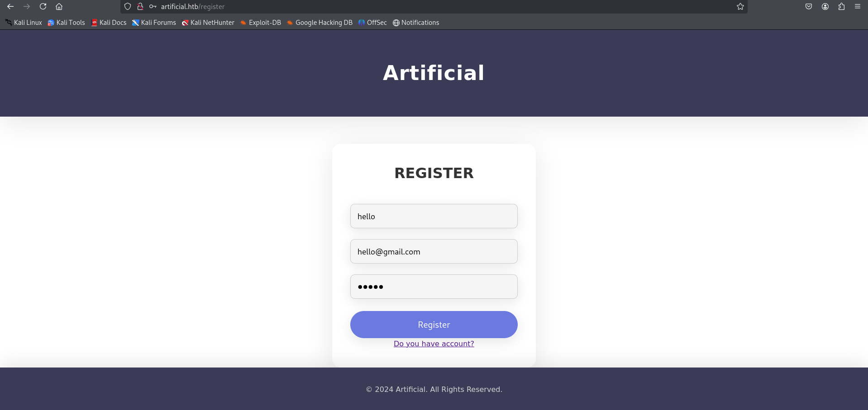Click the email field with hello@gmail.com
Image resolution: width=868 pixels, height=410 pixels.
[434, 251]
